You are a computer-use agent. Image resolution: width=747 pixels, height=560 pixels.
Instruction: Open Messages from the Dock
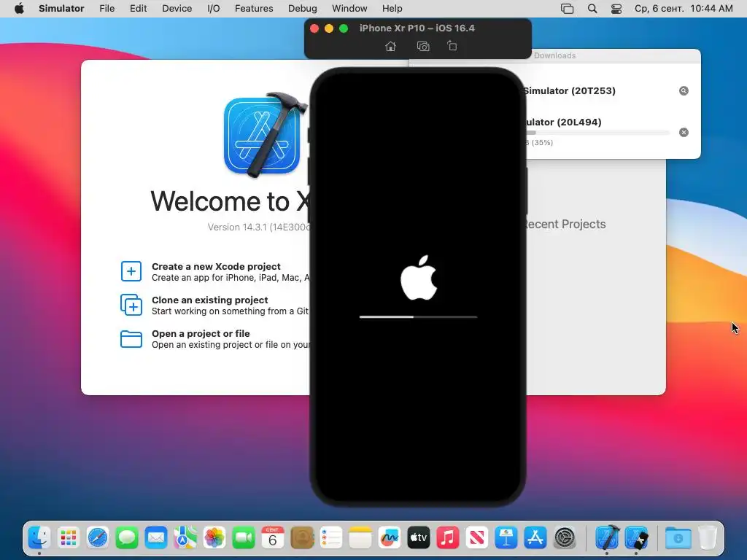[127, 538]
